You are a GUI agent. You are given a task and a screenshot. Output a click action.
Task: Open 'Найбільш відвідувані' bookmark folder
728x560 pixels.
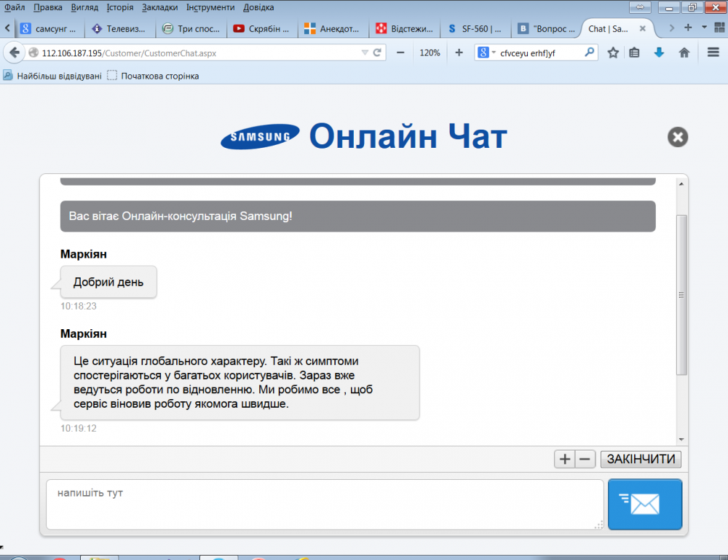(x=53, y=76)
